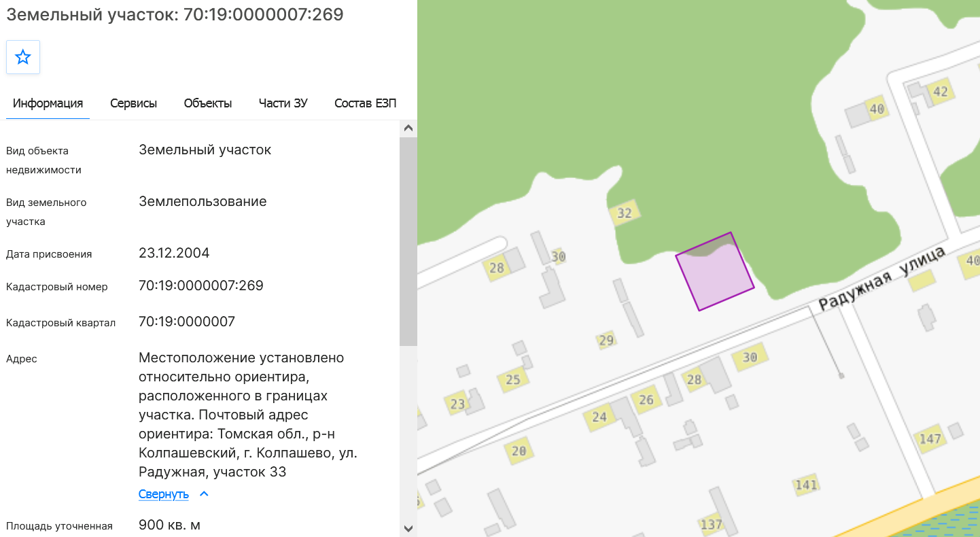The height and width of the screenshot is (537, 980).
Task: Select building 42 on the map
Action: coord(940,92)
